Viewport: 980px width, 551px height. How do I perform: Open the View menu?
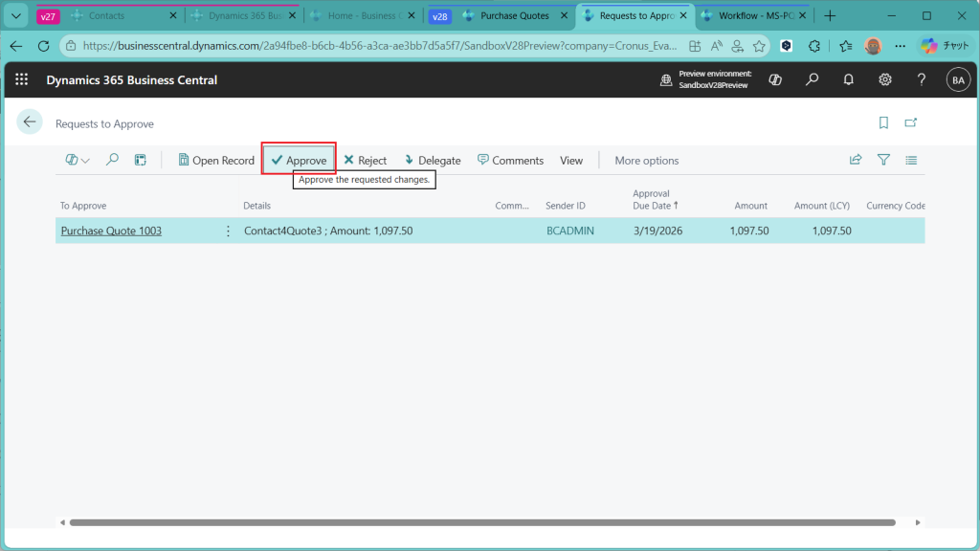[571, 161]
